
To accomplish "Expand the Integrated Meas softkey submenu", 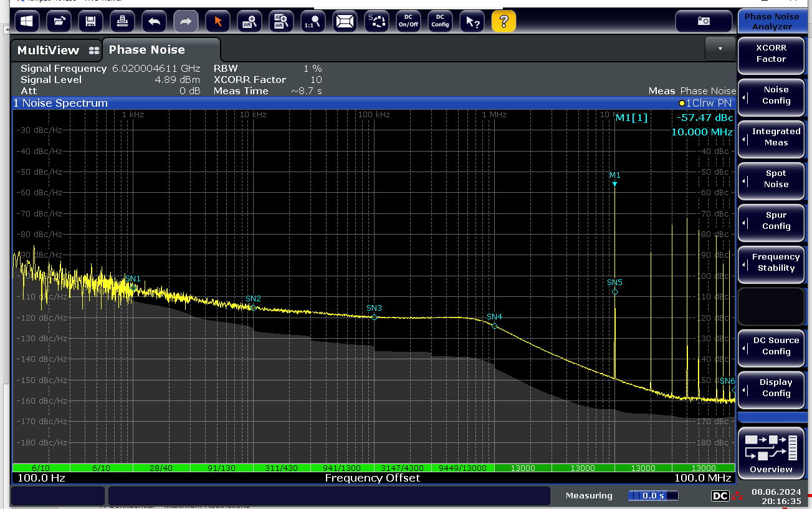I will tap(771, 137).
